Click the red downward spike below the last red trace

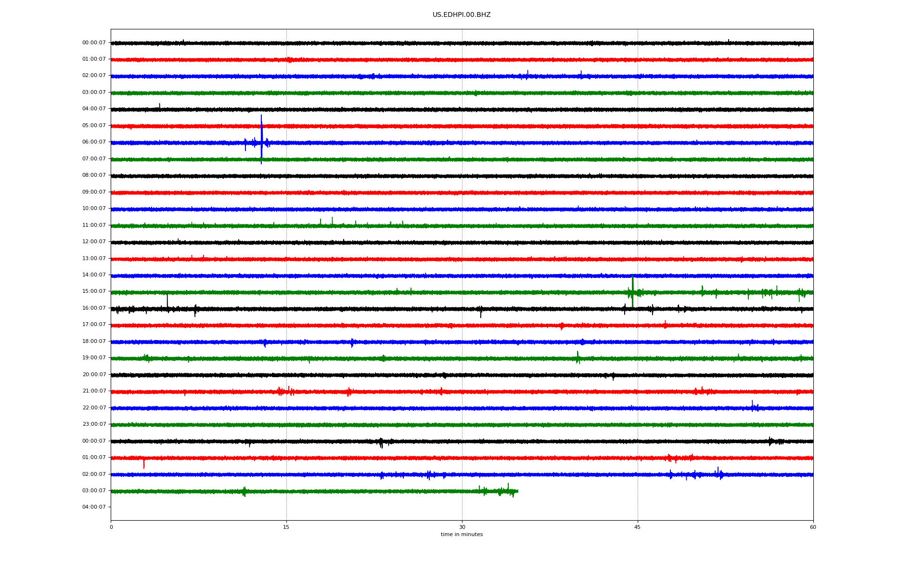coord(143,464)
